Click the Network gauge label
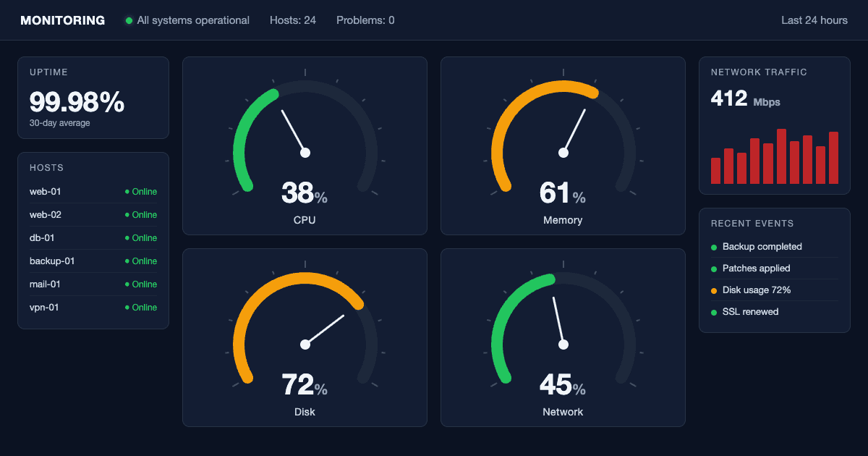 point(563,412)
